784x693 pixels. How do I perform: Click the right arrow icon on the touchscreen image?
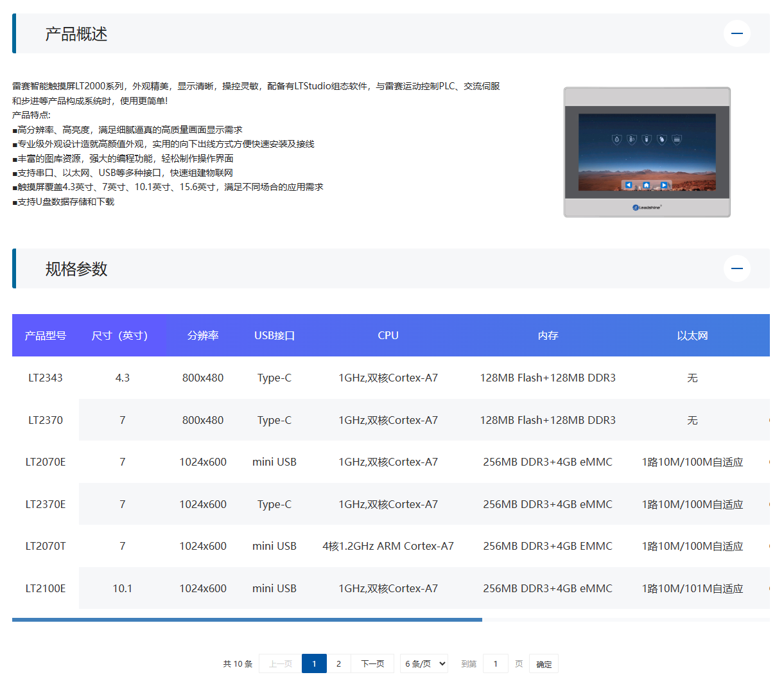click(663, 185)
